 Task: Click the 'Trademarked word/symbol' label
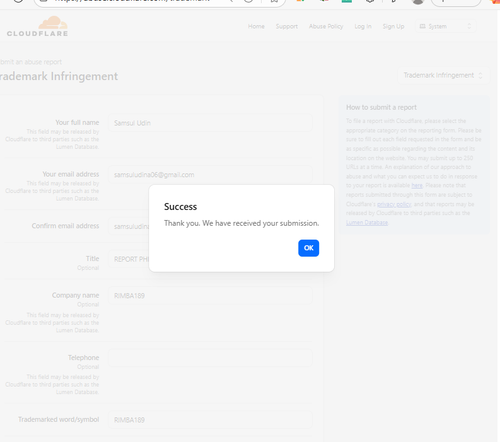pos(59,419)
